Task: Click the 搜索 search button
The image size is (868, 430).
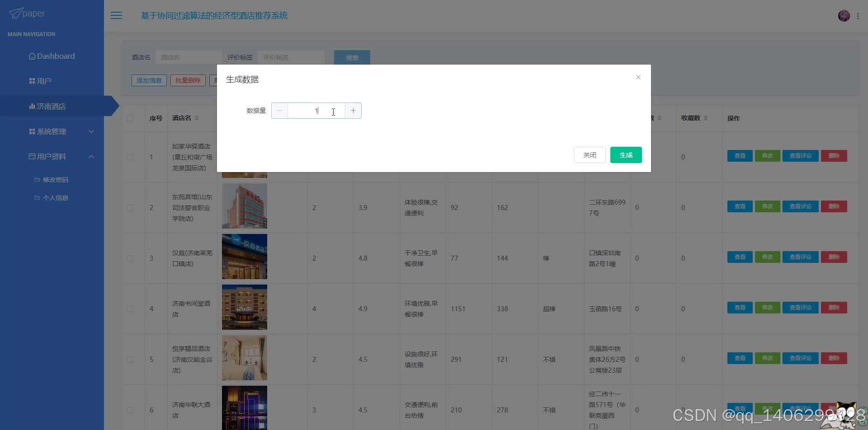Action: tap(352, 57)
